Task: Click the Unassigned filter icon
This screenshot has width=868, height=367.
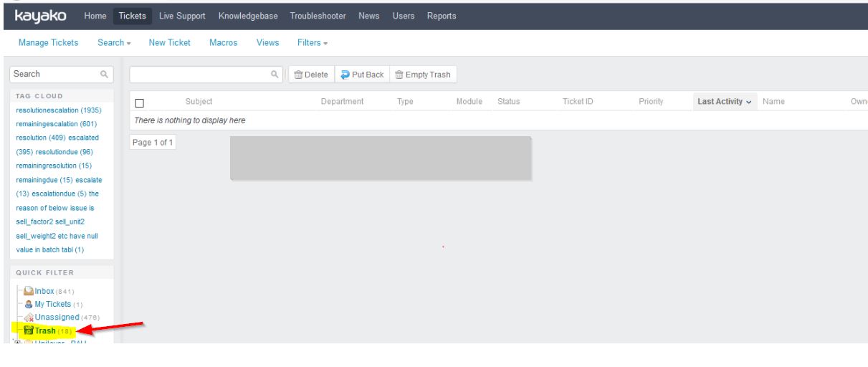Action: click(29, 317)
